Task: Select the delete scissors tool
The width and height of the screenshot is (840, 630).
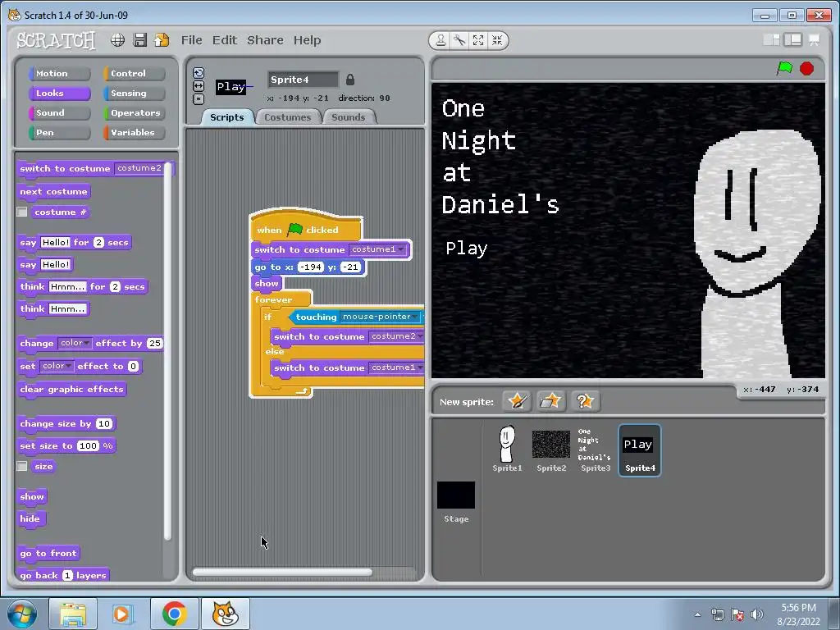Action: (459, 41)
